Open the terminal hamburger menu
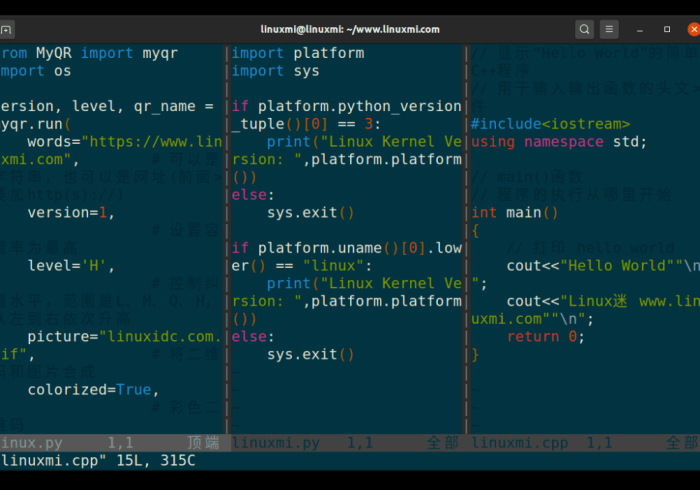The image size is (700, 490). coord(609,29)
